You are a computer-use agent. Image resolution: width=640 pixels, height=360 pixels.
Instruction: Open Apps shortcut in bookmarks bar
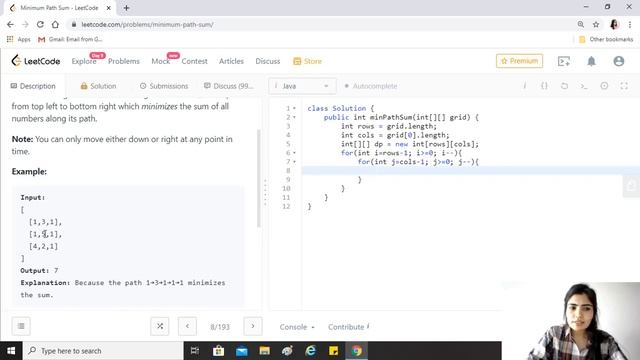pyautogui.click(x=18, y=39)
